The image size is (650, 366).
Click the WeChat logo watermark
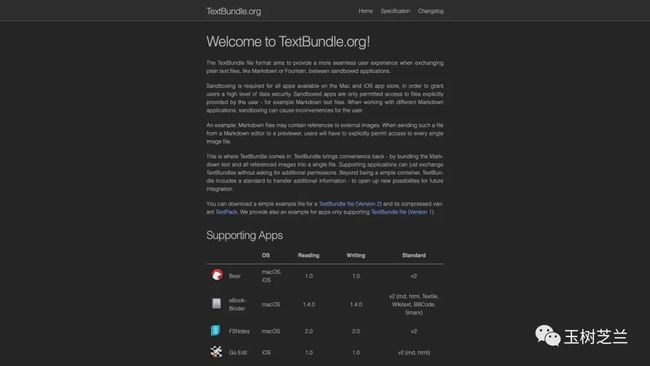click(548, 335)
